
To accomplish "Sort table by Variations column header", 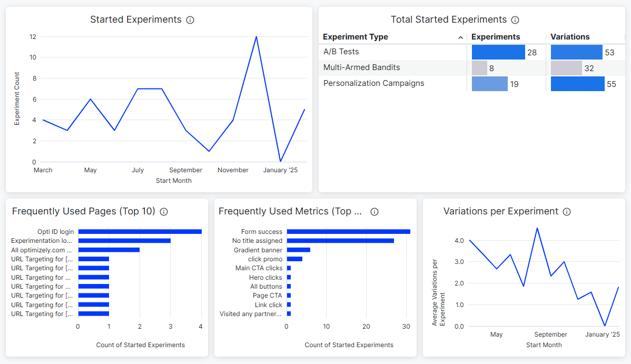I will pos(570,37).
